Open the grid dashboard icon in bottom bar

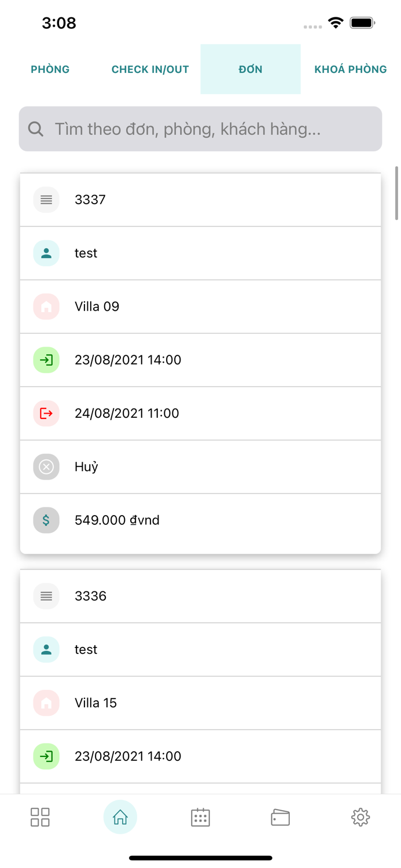coord(40,817)
